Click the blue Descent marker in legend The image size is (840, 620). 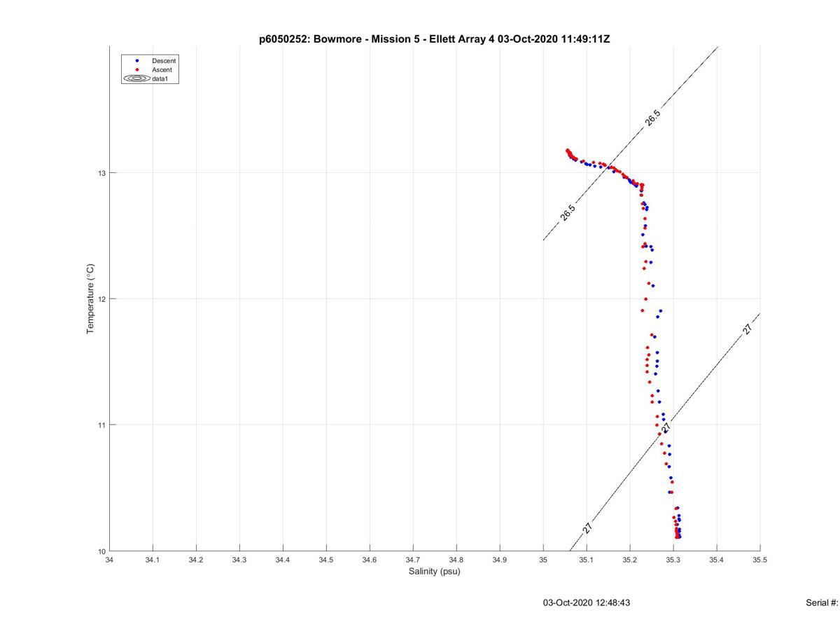coord(137,61)
